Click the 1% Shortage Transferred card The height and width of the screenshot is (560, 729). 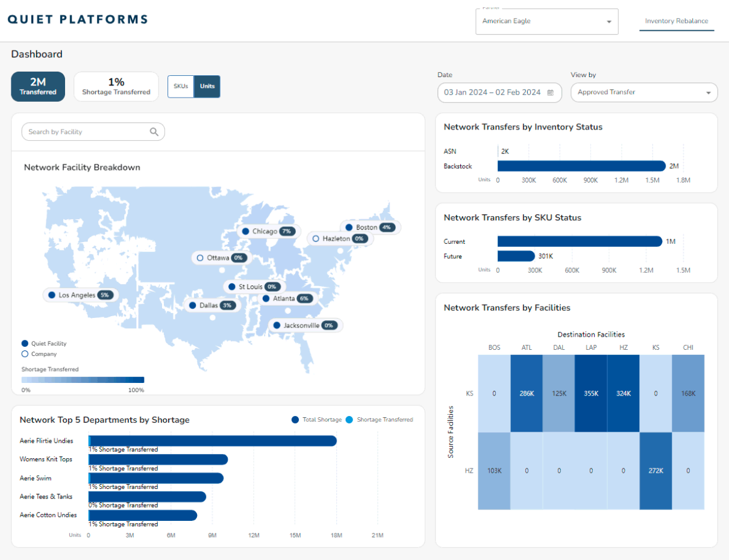[x=116, y=86]
